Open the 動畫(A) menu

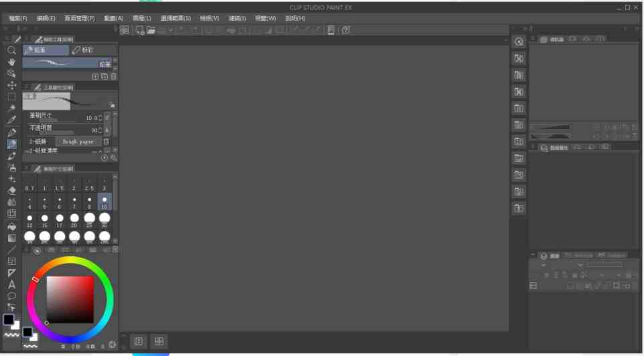114,19
